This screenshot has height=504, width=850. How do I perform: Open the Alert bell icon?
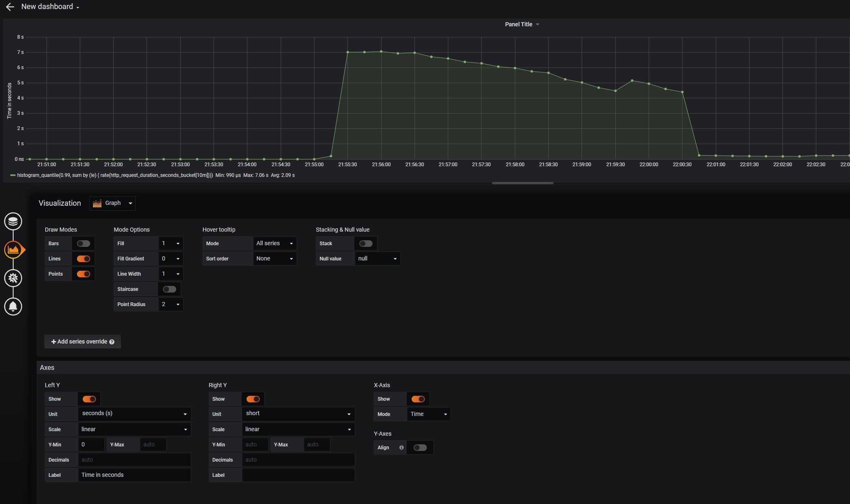point(13,306)
